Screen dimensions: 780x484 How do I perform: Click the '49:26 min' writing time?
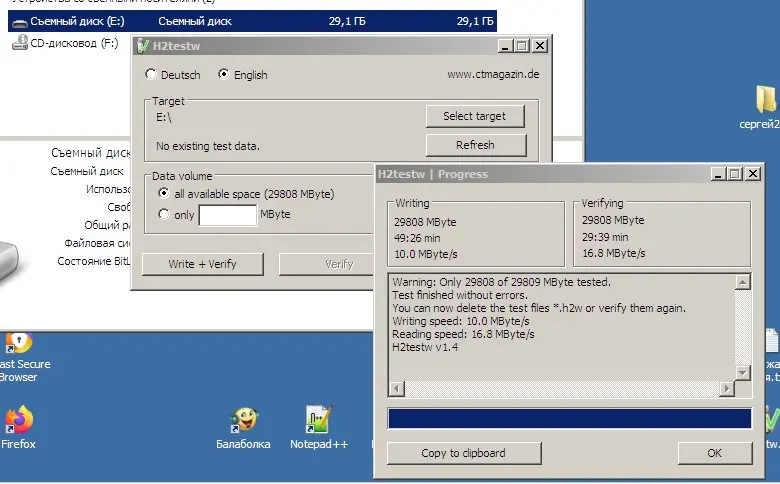(x=417, y=238)
